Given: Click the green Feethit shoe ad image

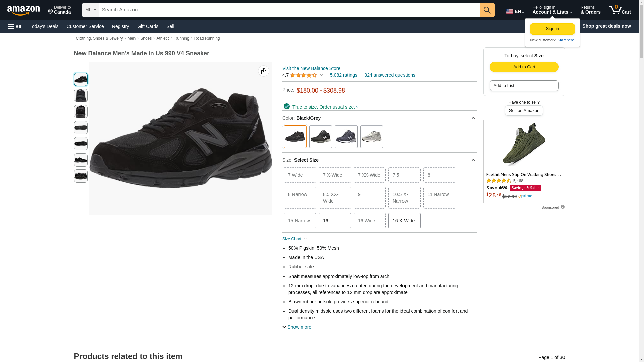Looking at the screenshot, I should click(524, 144).
